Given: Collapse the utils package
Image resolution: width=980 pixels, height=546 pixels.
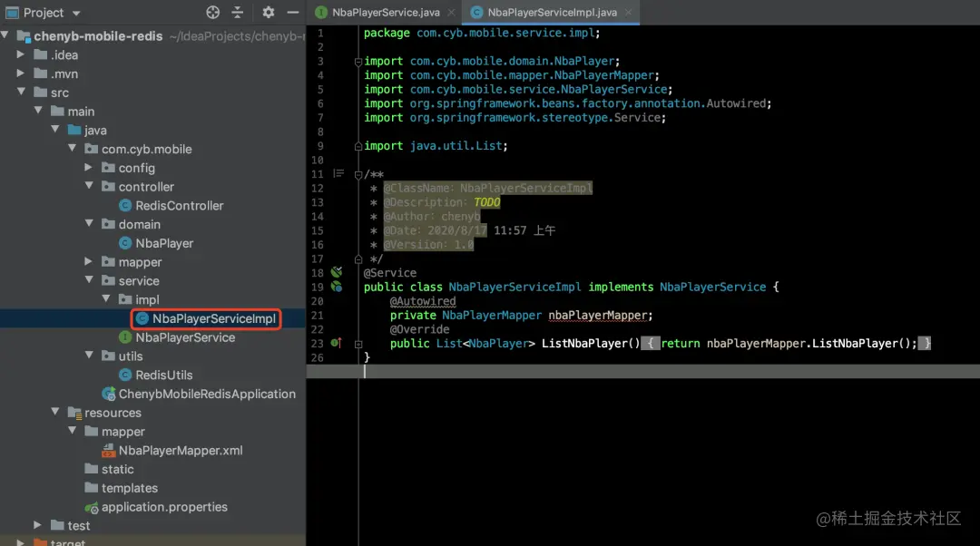Looking at the screenshot, I should coord(89,355).
